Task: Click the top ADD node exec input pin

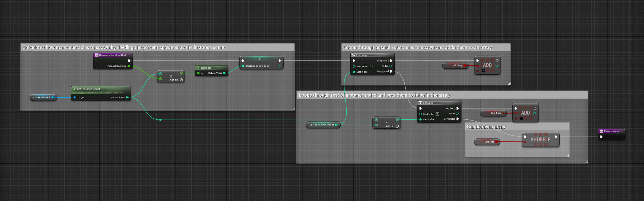Action: tap(478, 61)
